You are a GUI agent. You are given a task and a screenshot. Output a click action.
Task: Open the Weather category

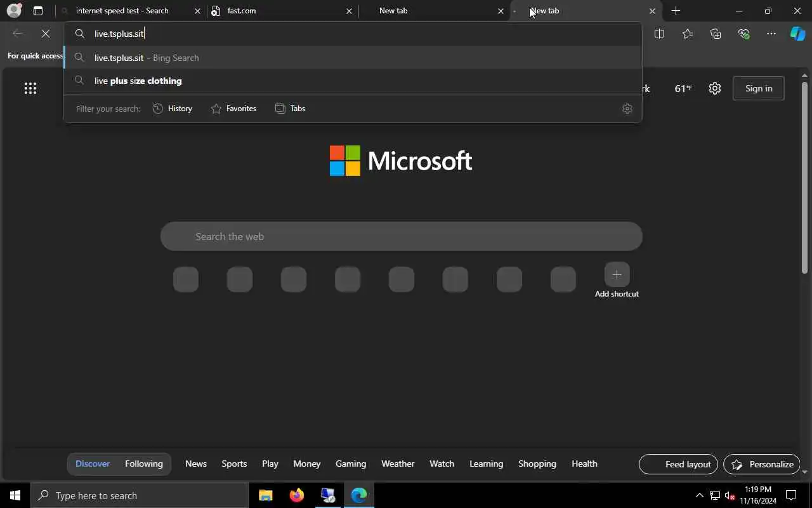[x=398, y=464]
